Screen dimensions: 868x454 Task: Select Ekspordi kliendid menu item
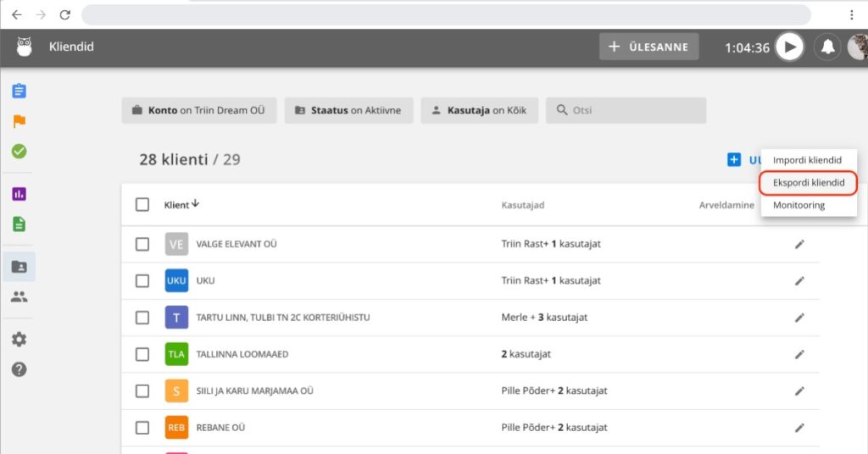point(809,182)
